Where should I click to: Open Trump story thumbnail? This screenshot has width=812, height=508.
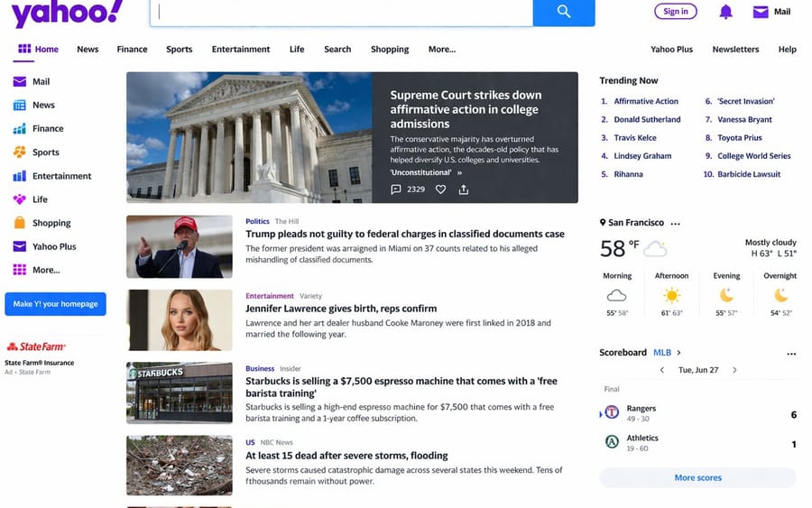tap(180, 246)
